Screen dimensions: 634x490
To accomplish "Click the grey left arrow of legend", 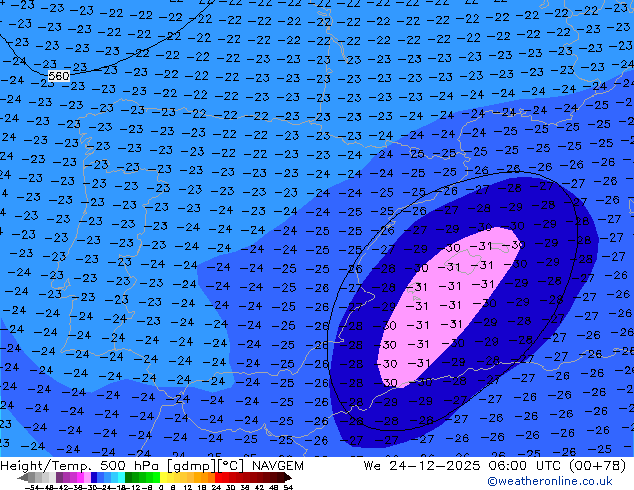I will (x=23, y=477).
